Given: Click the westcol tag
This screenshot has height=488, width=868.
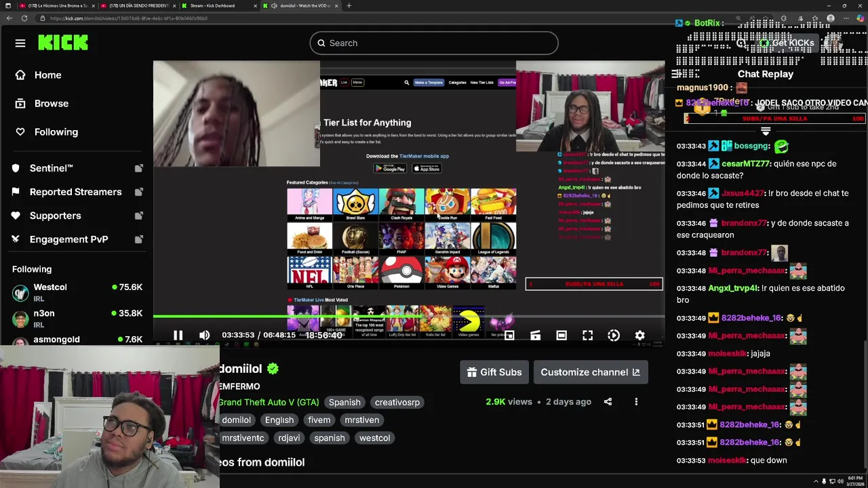Looking at the screenshot, I should click(x=374, y=438).
